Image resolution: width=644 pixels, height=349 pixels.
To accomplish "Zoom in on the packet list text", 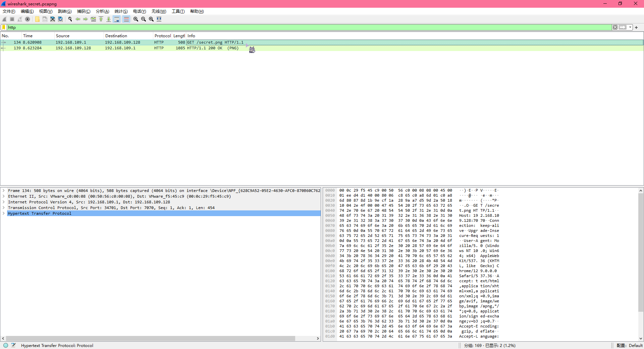I will point(136,19).
